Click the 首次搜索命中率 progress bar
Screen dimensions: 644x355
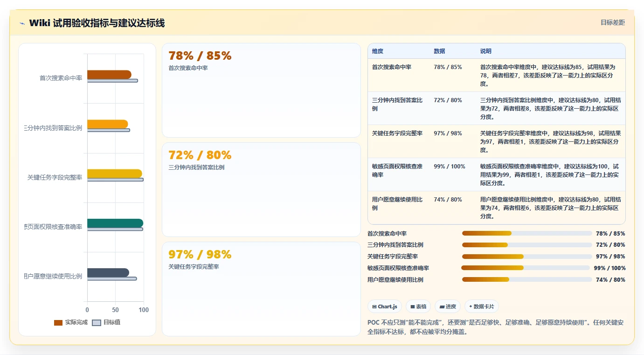click(x=527, y=233)
